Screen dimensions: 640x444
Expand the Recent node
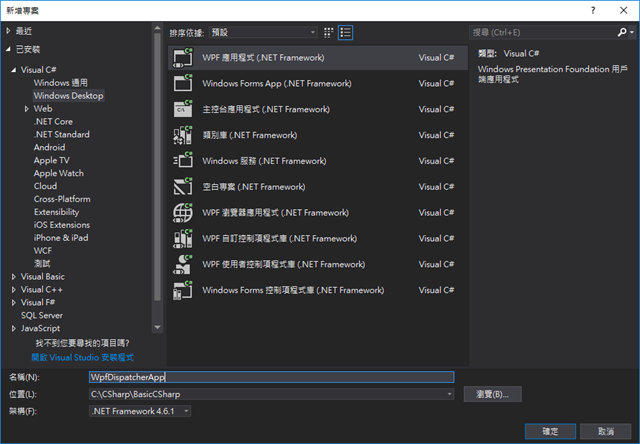[x=8, y=31]
